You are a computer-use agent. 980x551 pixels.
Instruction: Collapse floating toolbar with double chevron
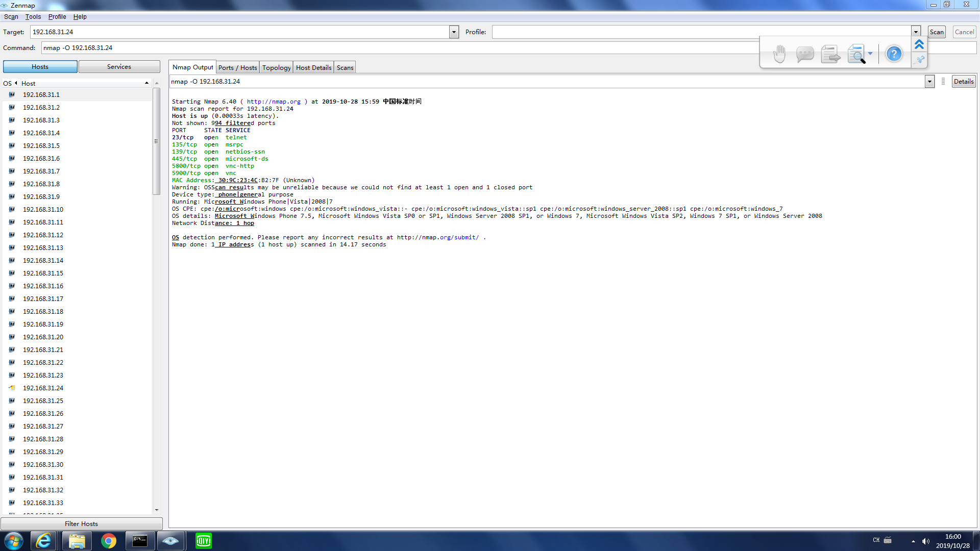(919, 44)
